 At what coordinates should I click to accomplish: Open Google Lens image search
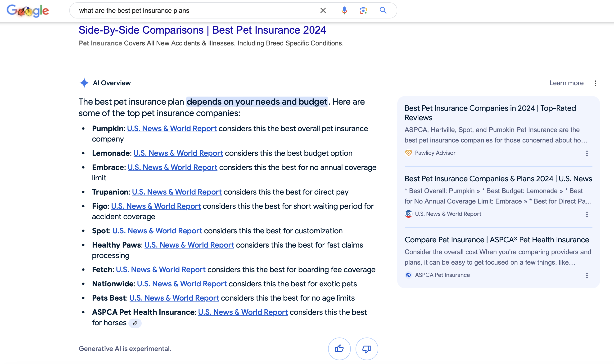click(x=363, y=10)
